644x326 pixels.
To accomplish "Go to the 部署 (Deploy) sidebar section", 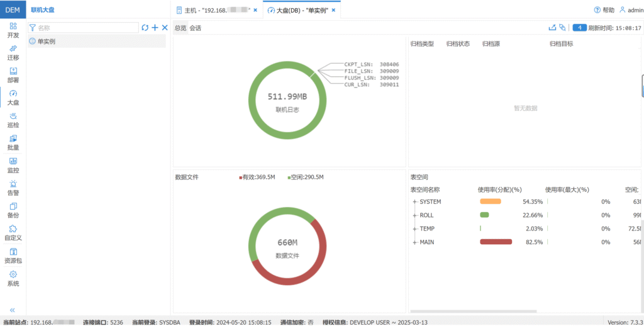I will [13, 75].
